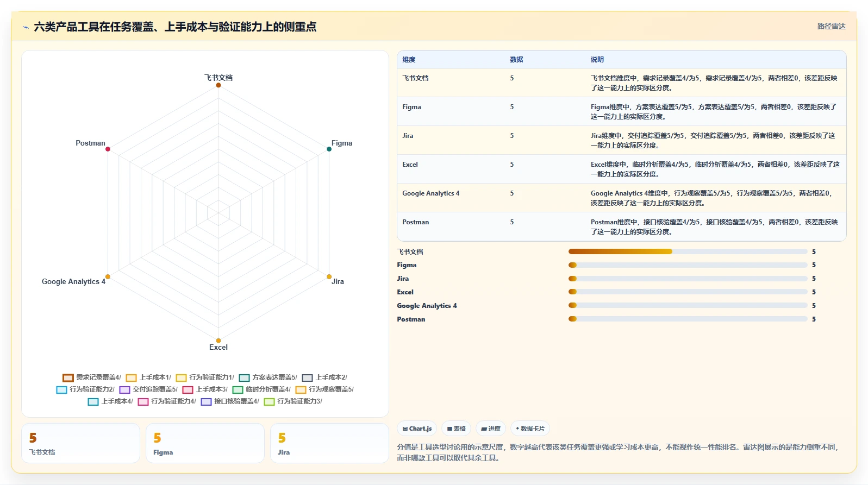The height and width of the screenshot is (485, 868).
Task: Select the 飞书文档 table row name
Action: (415, 78)
